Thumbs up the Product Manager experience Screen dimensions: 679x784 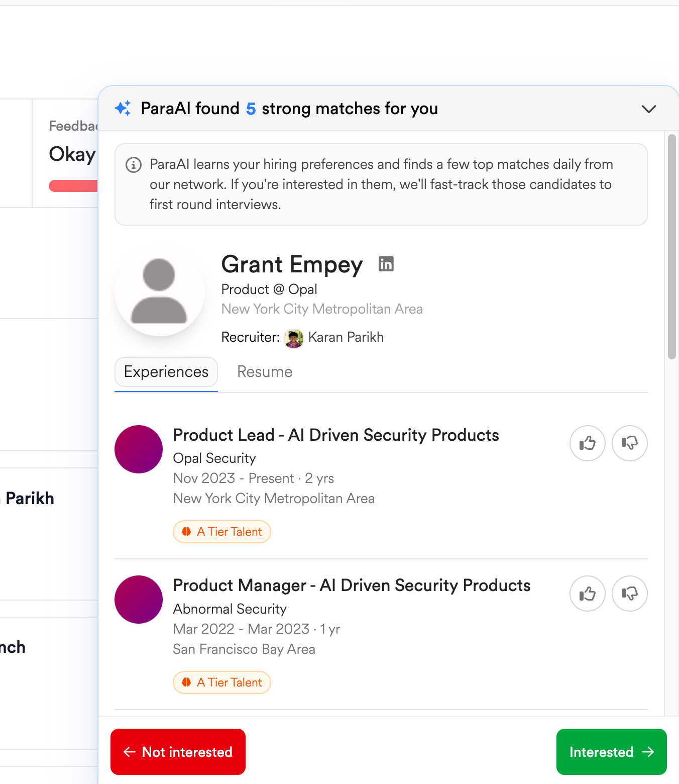[x=588, y=594]
